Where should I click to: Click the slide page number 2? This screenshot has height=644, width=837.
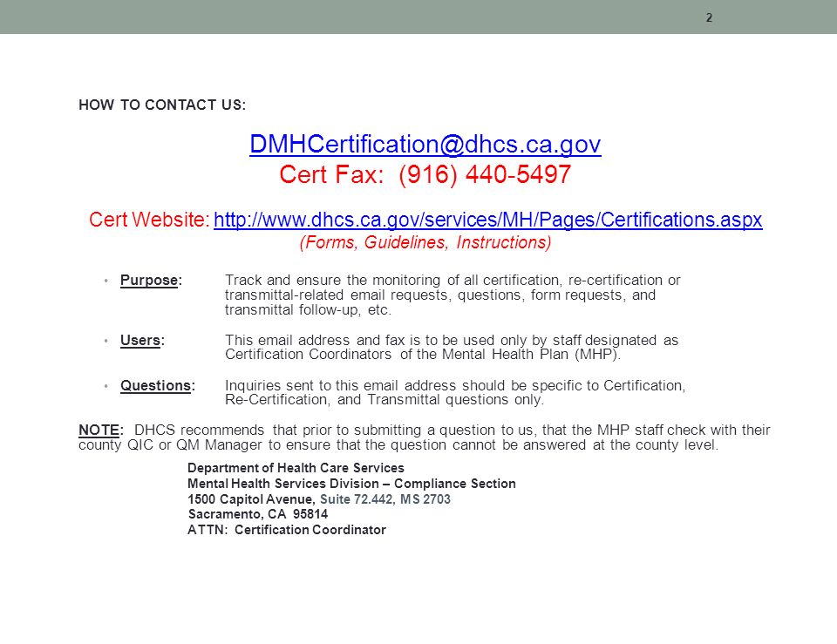pos(709,18)
